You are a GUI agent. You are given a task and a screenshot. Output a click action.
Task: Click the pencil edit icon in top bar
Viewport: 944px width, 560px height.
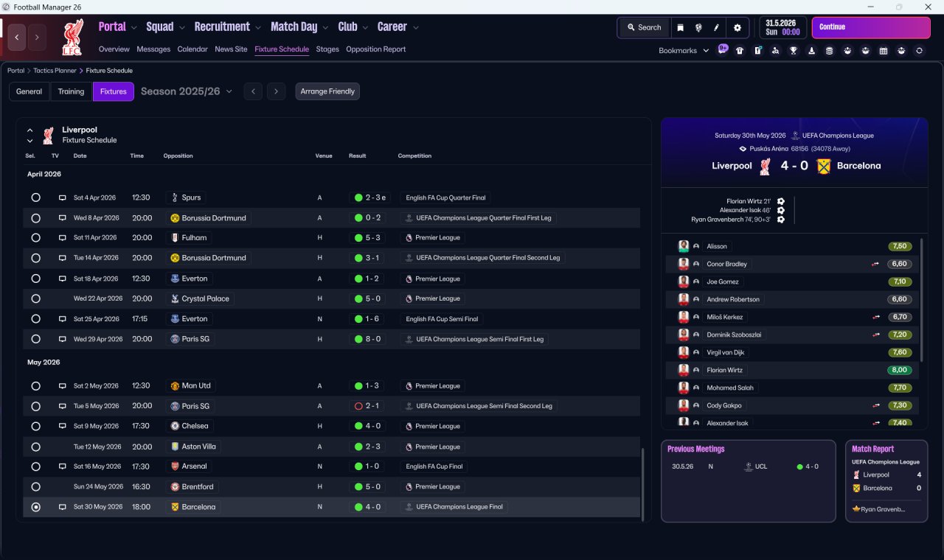click(715, 27)
